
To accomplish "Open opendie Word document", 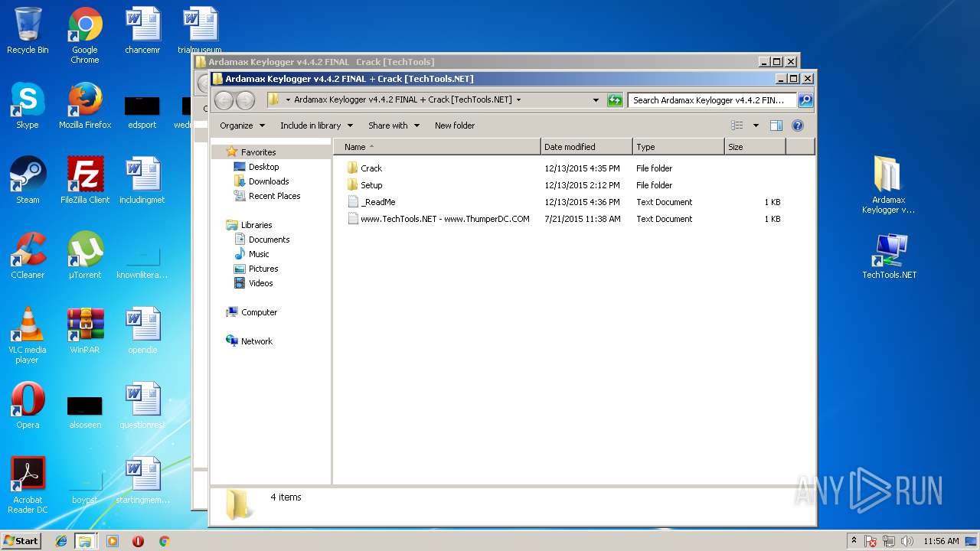I will [x=142, y=331].
